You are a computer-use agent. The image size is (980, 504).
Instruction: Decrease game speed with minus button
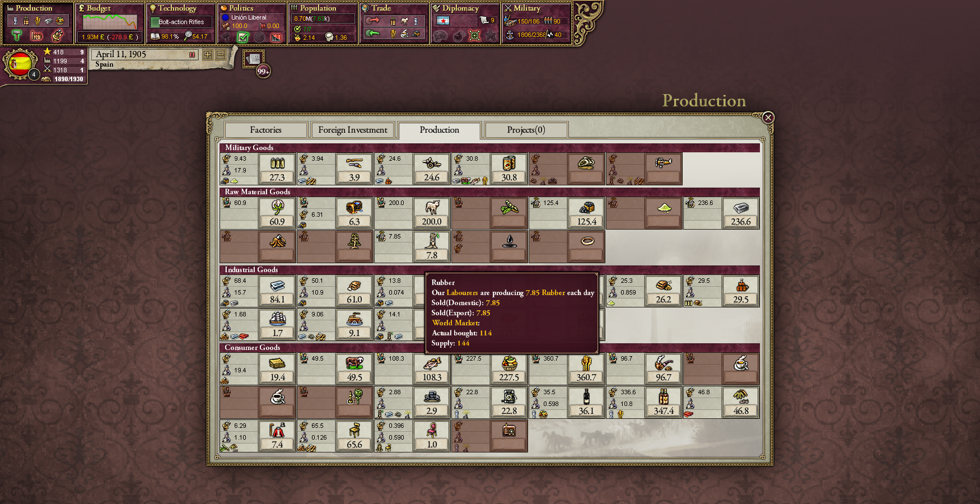point(221,55)
